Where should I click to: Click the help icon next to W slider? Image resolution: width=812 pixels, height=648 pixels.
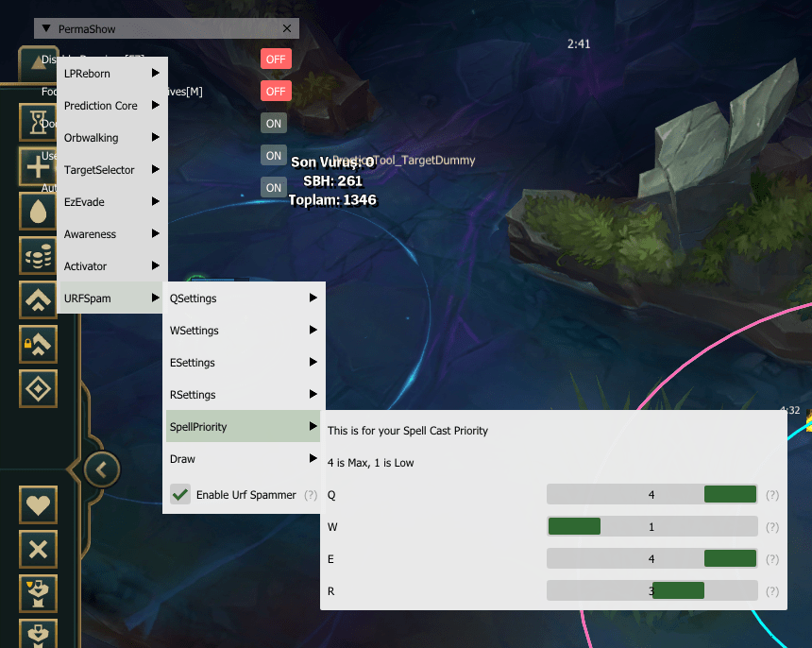[x=772, y=527]
